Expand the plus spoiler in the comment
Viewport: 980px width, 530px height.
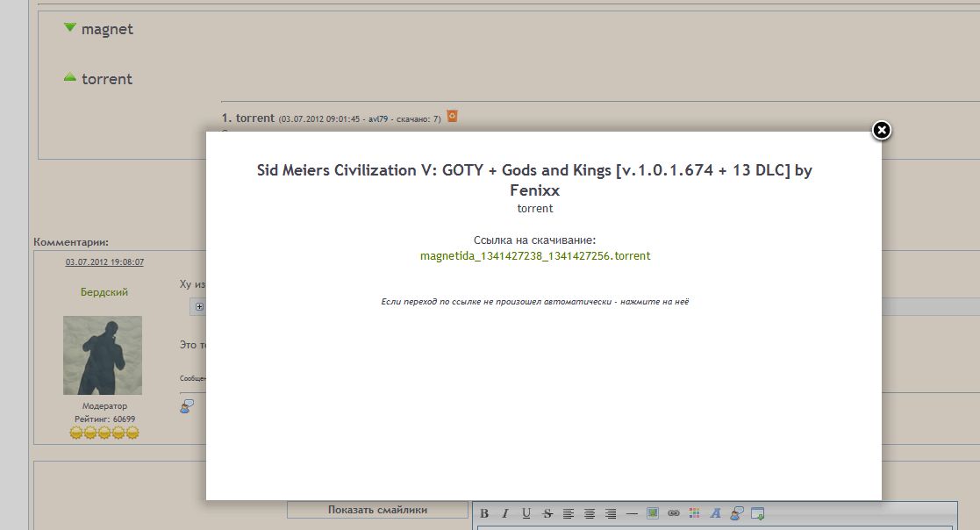(x=199, y=306)
